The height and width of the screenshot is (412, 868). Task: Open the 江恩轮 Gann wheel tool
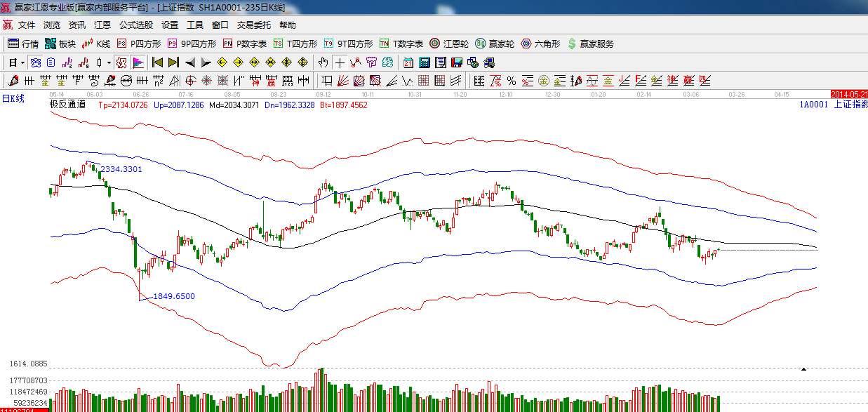[448, 44]
